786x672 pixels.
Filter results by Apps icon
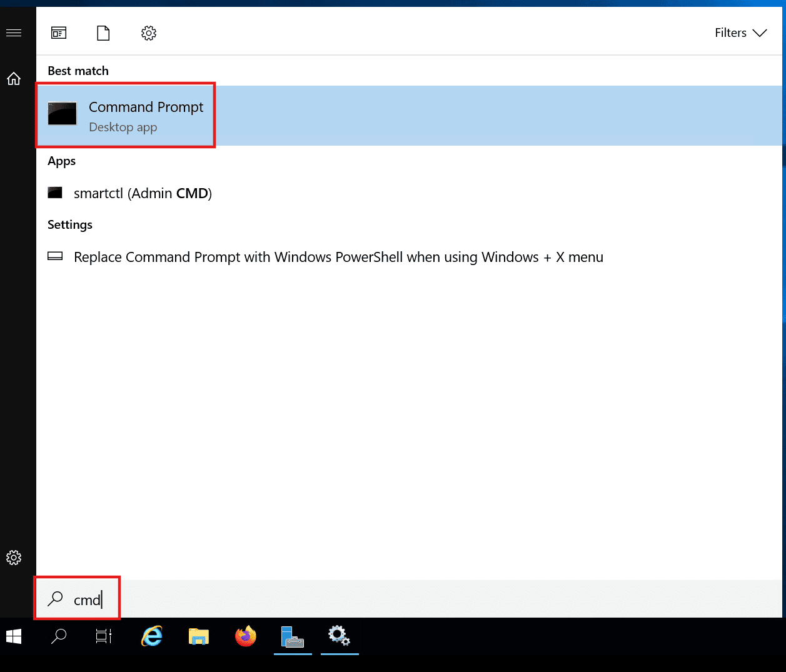[x=59, y=33]
